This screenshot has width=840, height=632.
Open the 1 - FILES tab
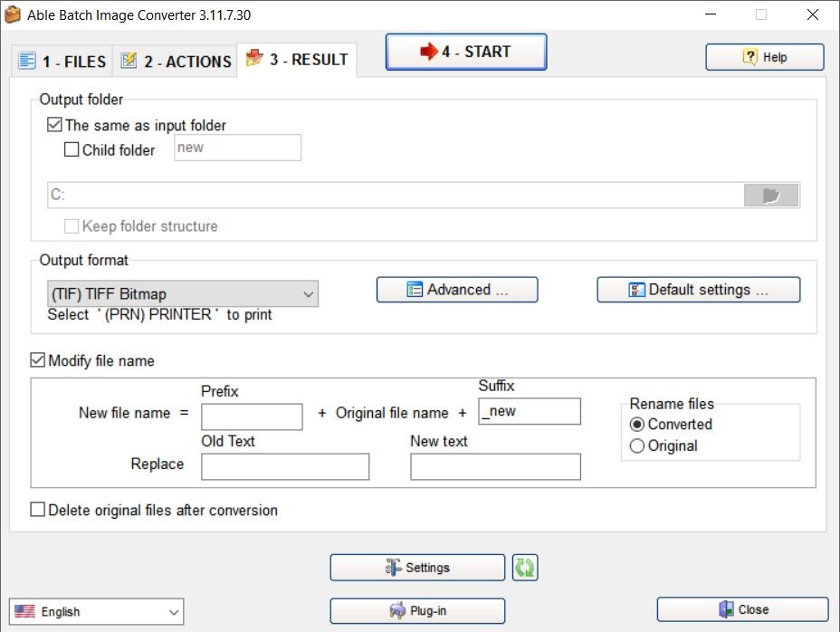(62, 61)
